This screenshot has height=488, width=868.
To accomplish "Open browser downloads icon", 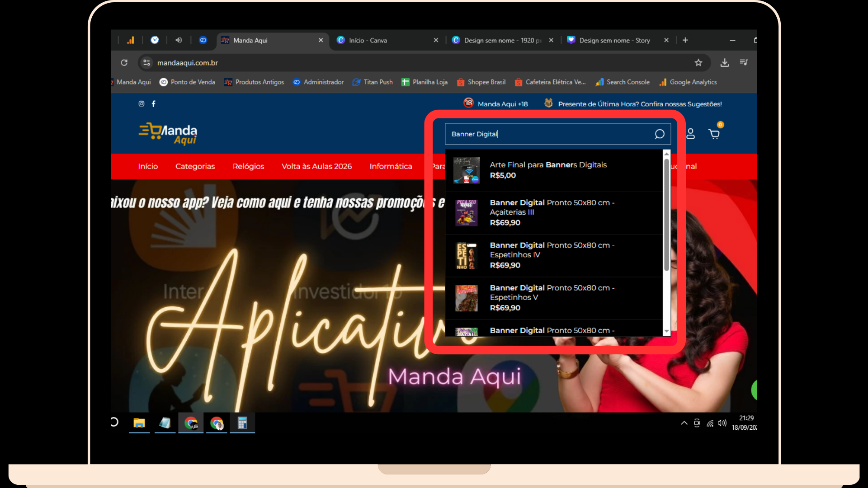I will 725,63.
